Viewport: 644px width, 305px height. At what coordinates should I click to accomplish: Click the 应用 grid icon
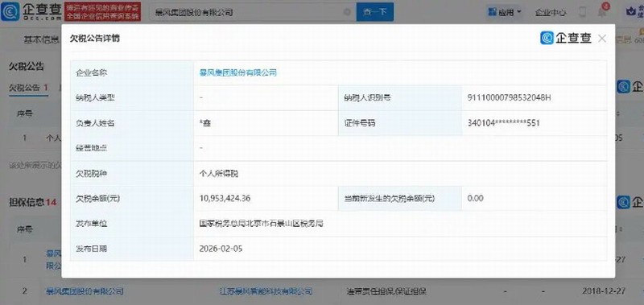493,12
